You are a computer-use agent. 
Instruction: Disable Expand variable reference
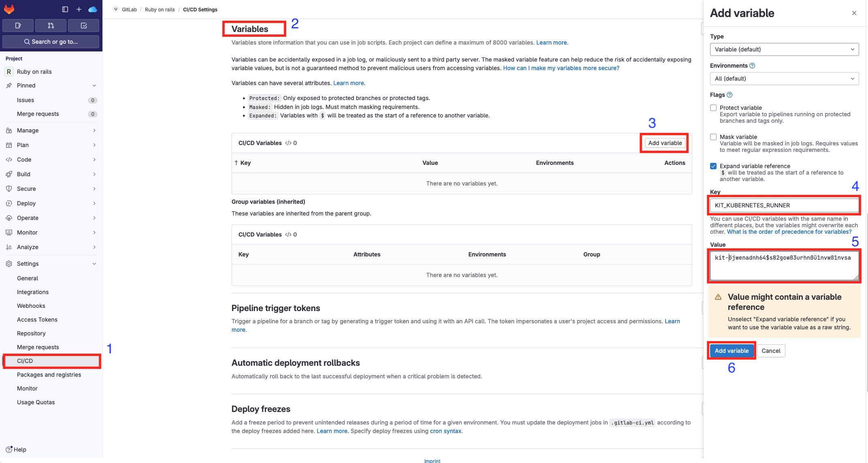pyautogui.click(x=713, y=166)
